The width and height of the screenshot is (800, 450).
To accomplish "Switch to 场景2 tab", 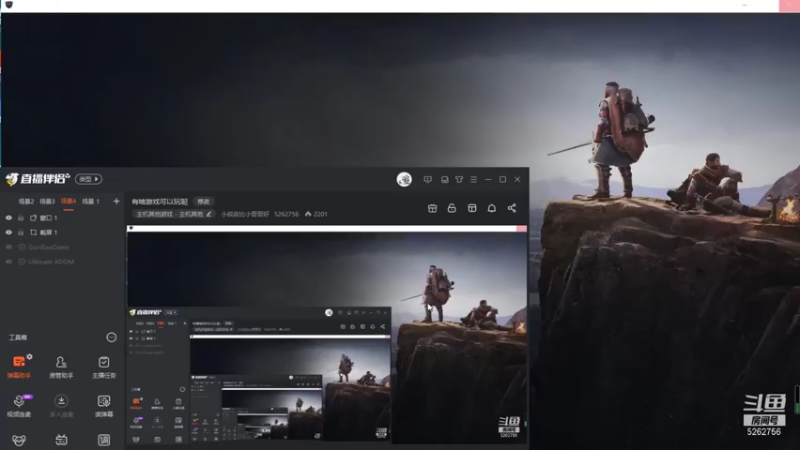I will [x=26, y=202].
